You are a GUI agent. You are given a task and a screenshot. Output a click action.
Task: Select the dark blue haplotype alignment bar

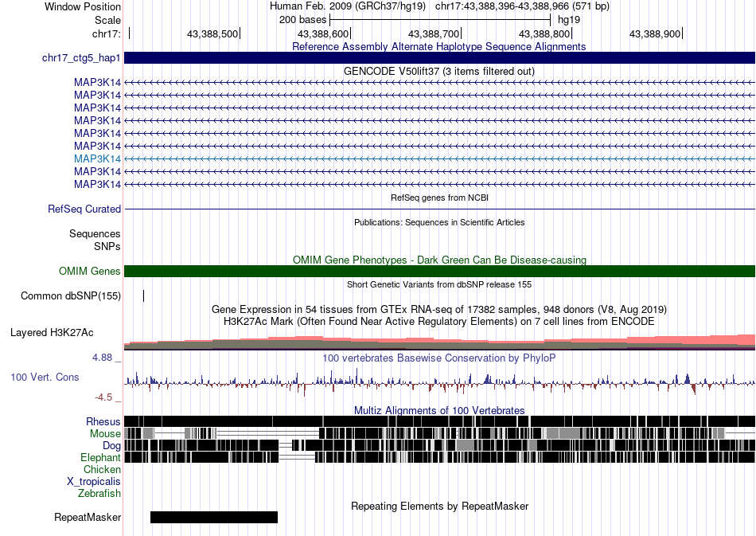439,57
